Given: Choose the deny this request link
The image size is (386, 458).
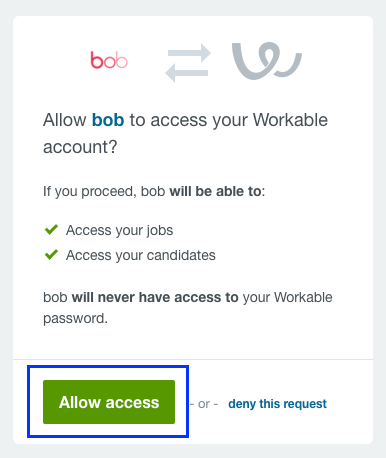Looking at the screenshot, I should coord(277,404).
